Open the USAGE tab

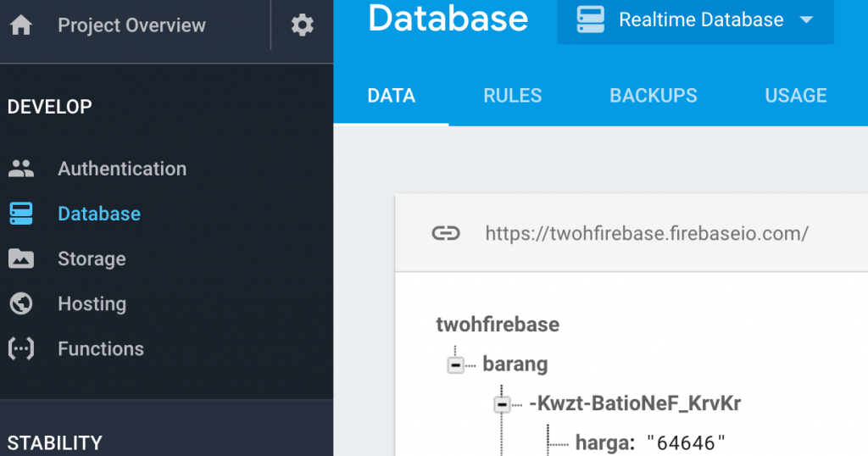point(796,95)
